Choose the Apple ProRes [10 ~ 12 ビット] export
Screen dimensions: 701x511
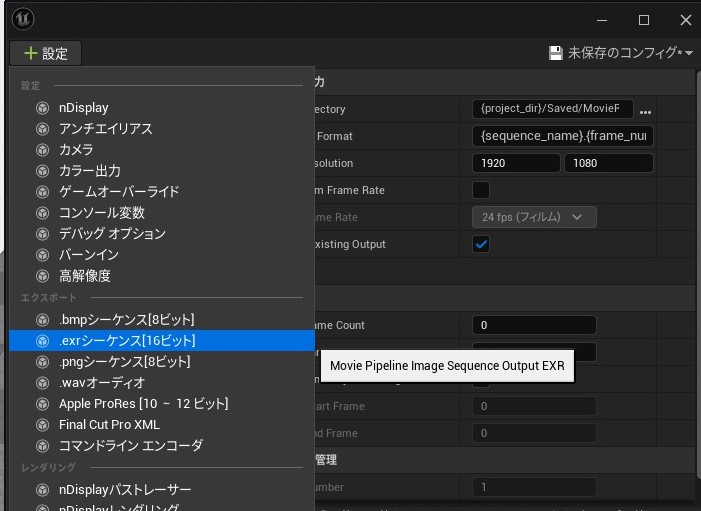(x=162, y=404)
